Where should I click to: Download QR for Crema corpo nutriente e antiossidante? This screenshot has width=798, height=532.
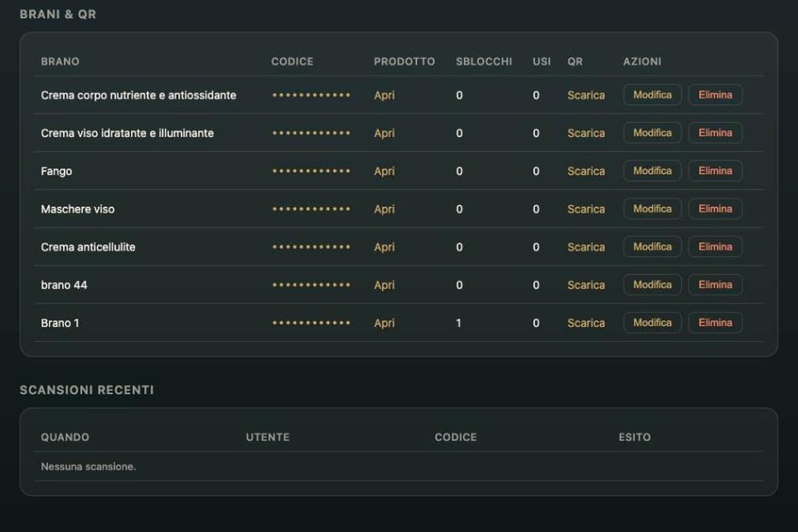586,95
